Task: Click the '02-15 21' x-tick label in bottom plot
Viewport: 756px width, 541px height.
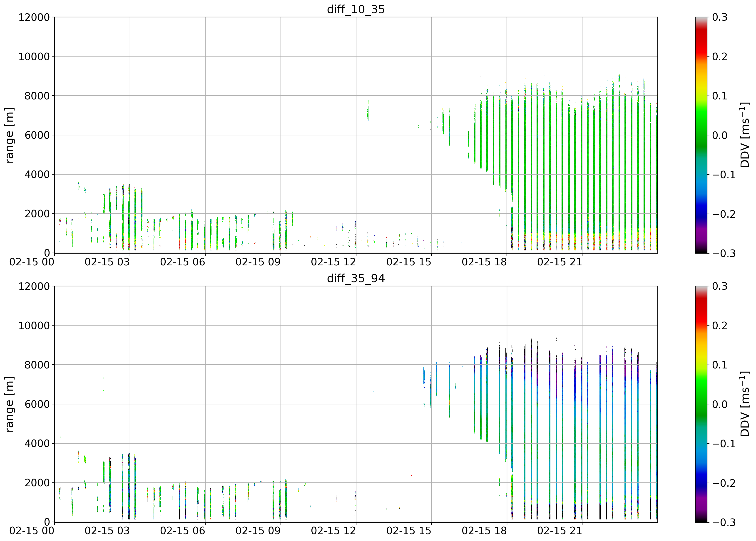Action: tap(560, 531)
